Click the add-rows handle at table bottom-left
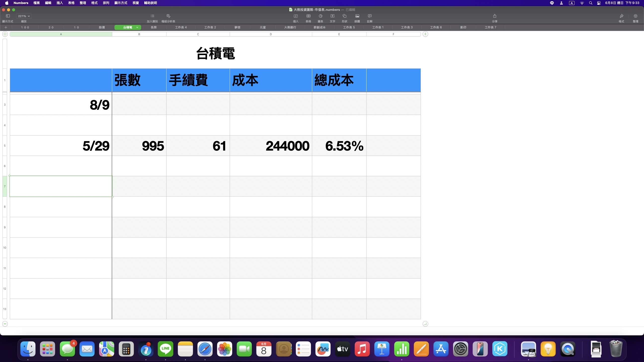Viewport: 644px width, 362px height. click(x=5, y=324)
